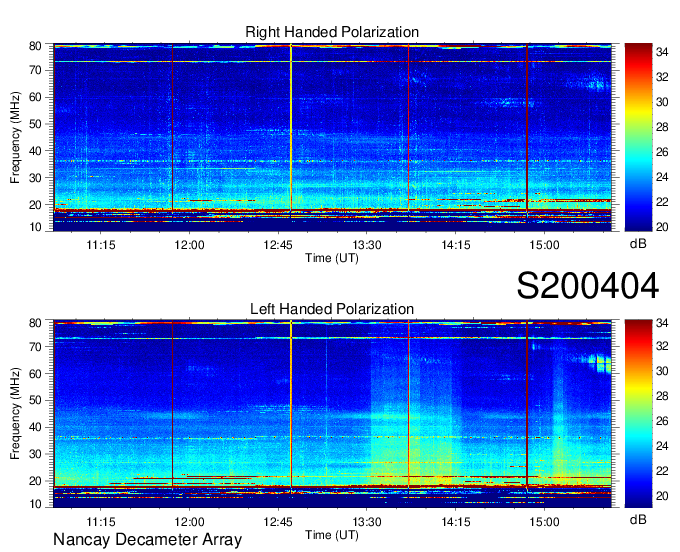Click "34" label on Right Handed color scale

(x=662, y=52)
